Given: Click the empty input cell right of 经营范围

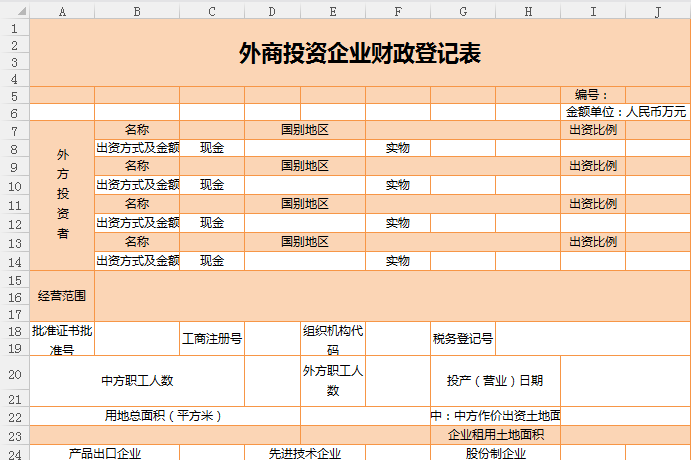Looking at the screenshot, I should (392, 296).
